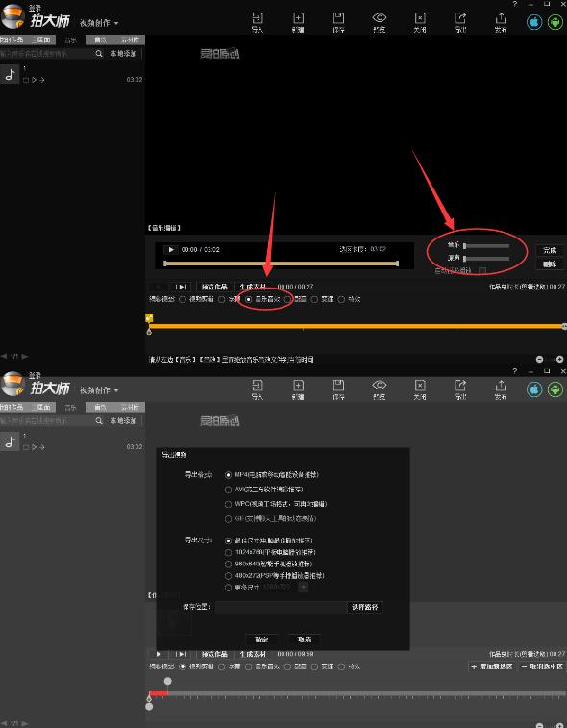Viewport: 567px width, 728px height.
Task: Click Save icon in music-editing window toolbar
Action: [338, 18]
